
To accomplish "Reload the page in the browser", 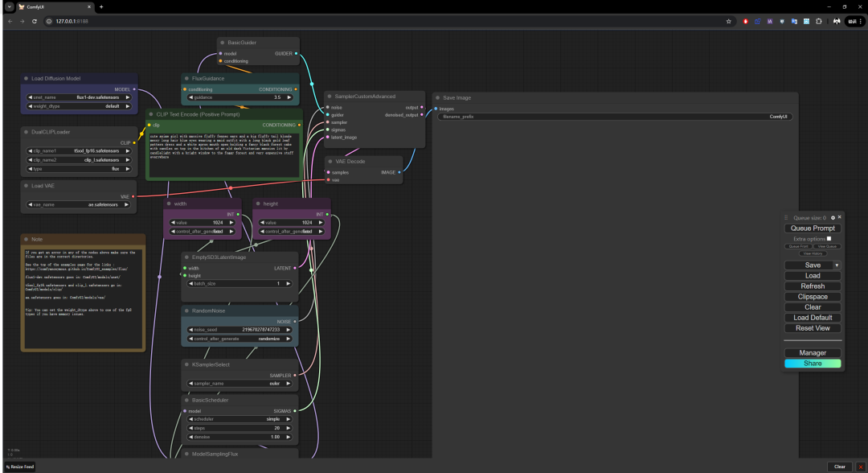I will point(35,21).
